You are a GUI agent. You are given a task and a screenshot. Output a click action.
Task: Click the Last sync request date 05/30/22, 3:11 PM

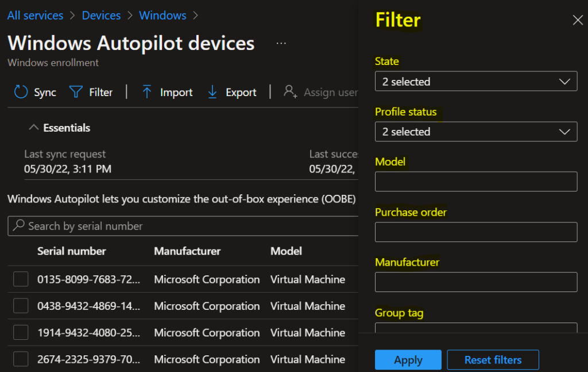(x=68, y=169)
